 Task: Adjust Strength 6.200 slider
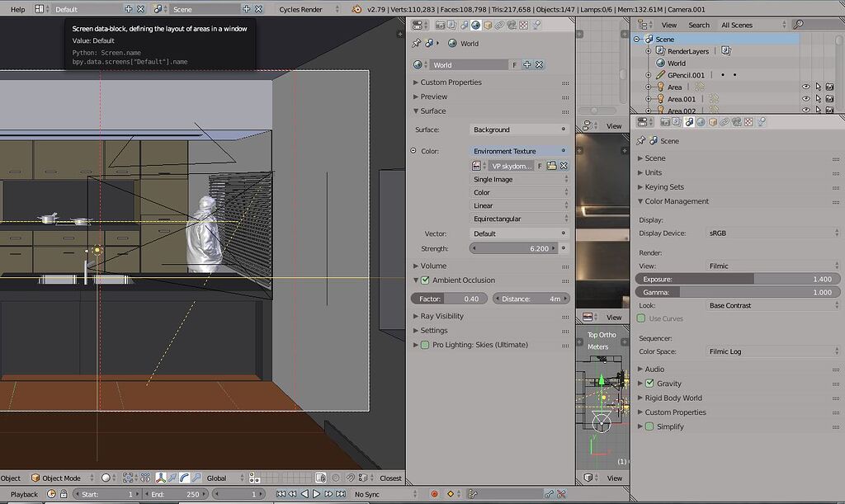(513, 248)
